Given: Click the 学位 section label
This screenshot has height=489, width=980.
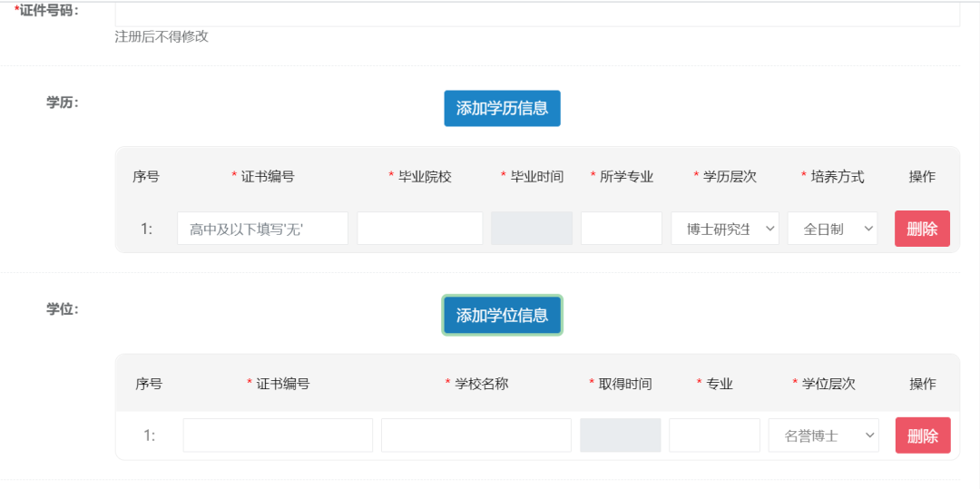Looking at the screenshot, I should [x=63, y=309].
